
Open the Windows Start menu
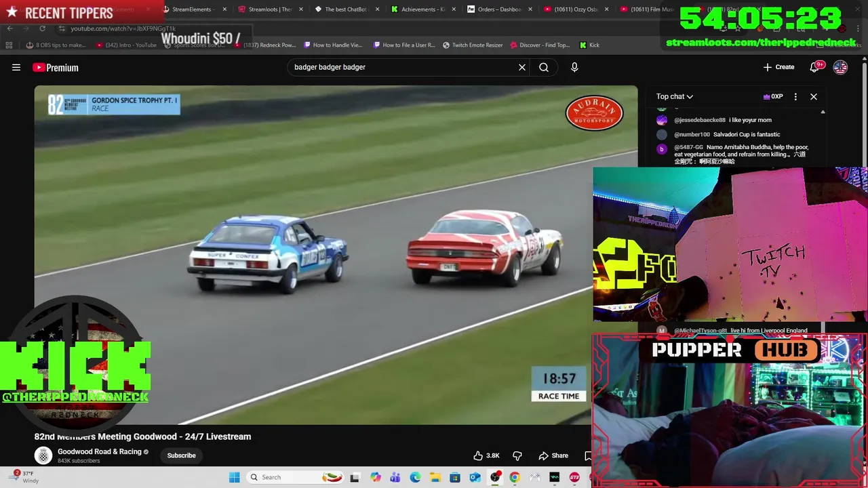click(x=234, y=477)
